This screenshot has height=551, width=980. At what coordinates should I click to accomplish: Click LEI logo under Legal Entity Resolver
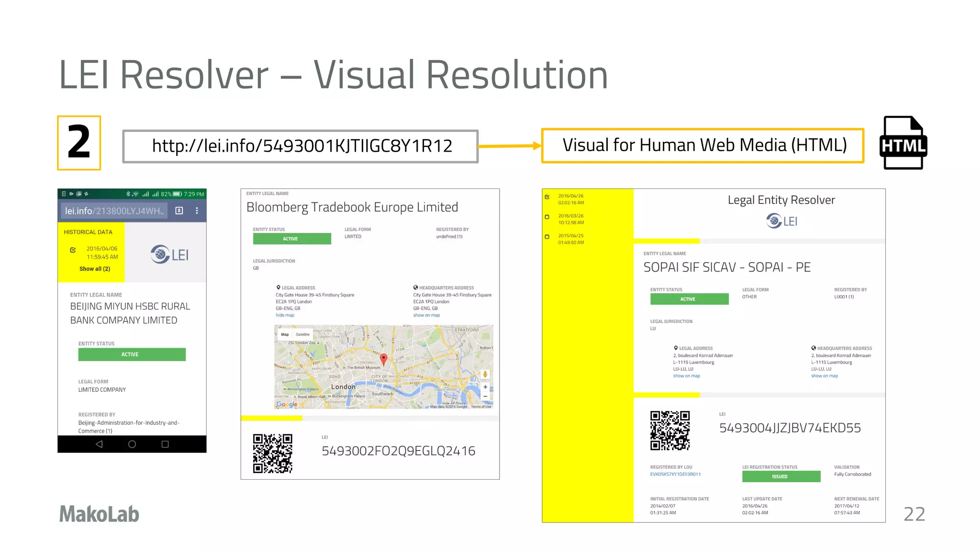tap(781, 221)
